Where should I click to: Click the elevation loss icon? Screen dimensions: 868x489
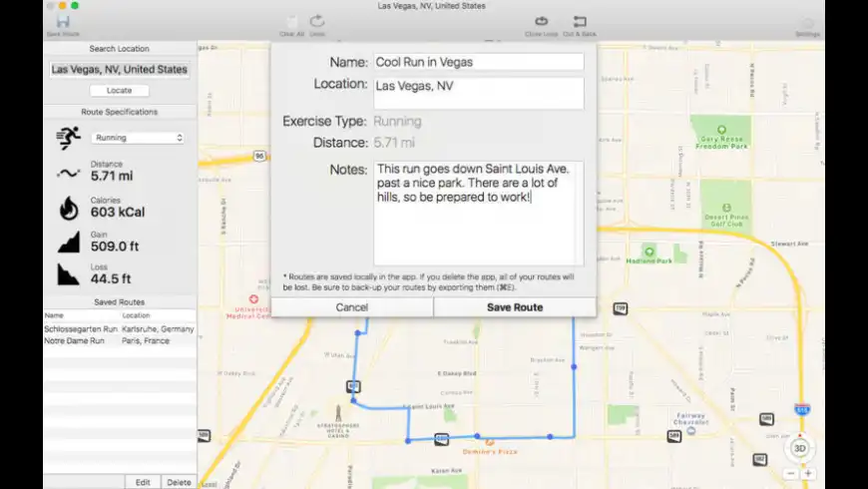pos(68,274)
